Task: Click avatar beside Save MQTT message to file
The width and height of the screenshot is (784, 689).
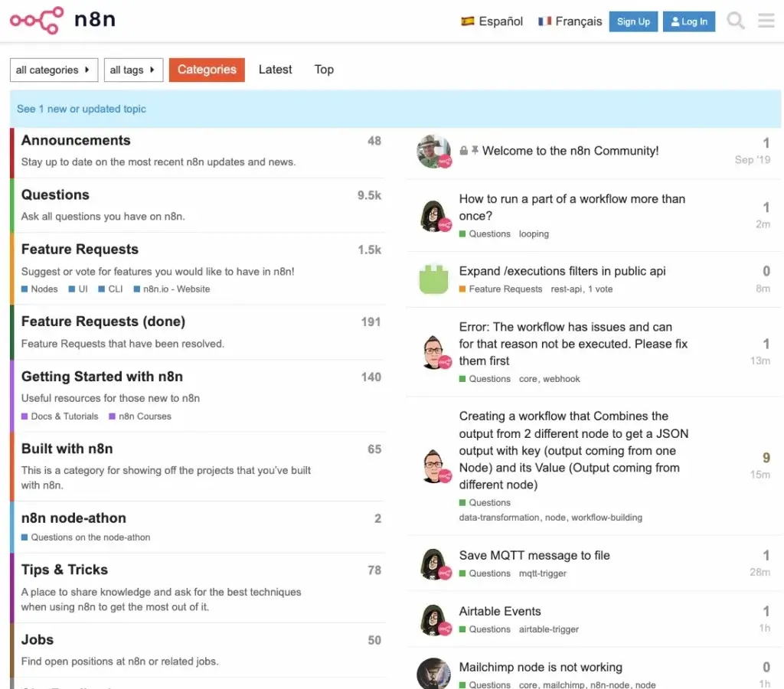Action: point(433,563)
